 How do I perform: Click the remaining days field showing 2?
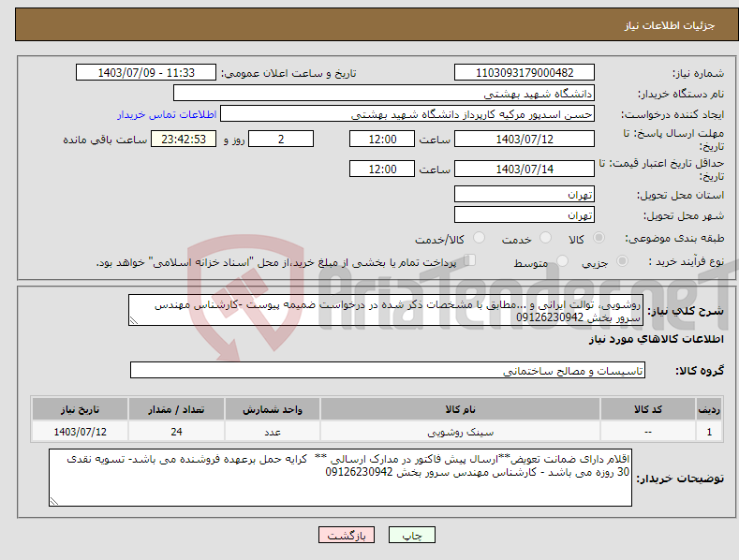[281, 139]
